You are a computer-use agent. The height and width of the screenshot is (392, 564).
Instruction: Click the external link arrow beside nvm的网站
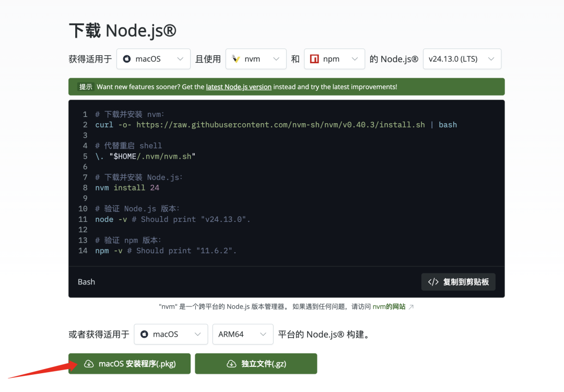click(409, 306)
